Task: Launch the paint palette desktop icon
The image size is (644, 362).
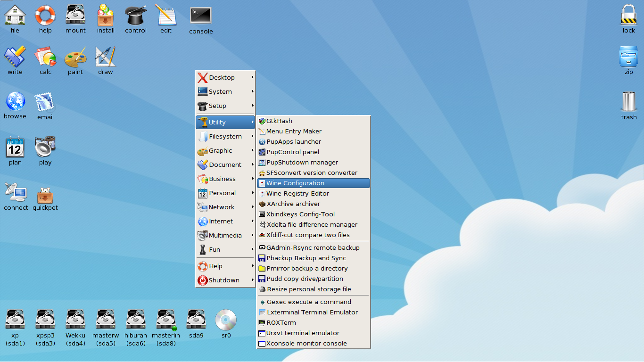Action: click(75, 57)
